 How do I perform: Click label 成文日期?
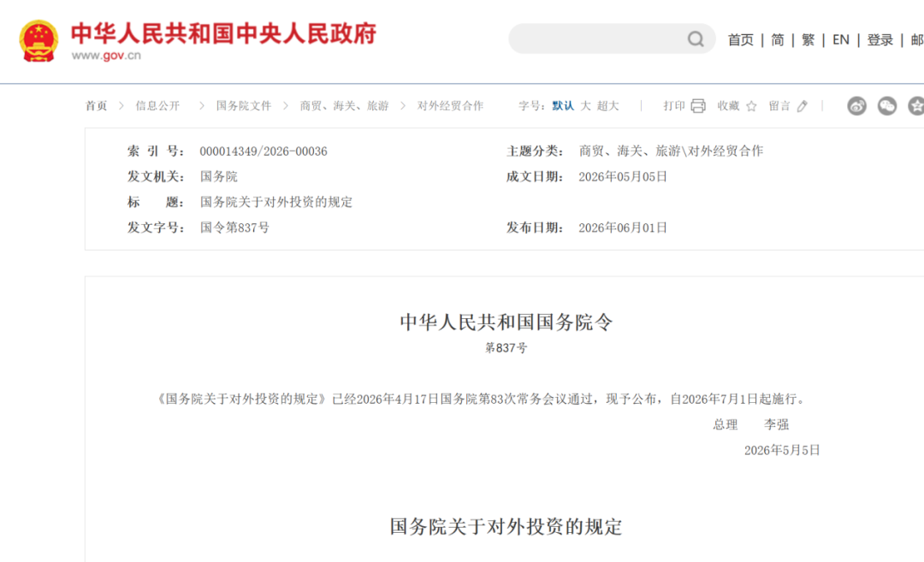point(535,177)
